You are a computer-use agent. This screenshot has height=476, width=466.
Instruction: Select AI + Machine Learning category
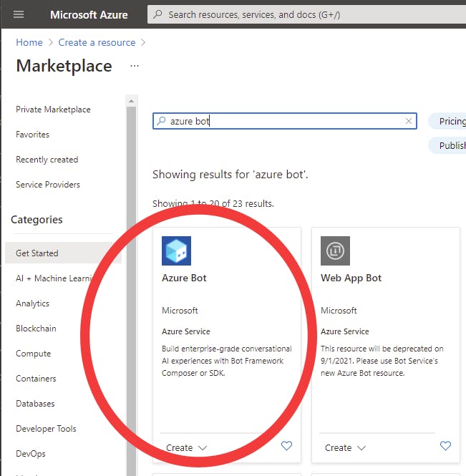coord(54,278)
